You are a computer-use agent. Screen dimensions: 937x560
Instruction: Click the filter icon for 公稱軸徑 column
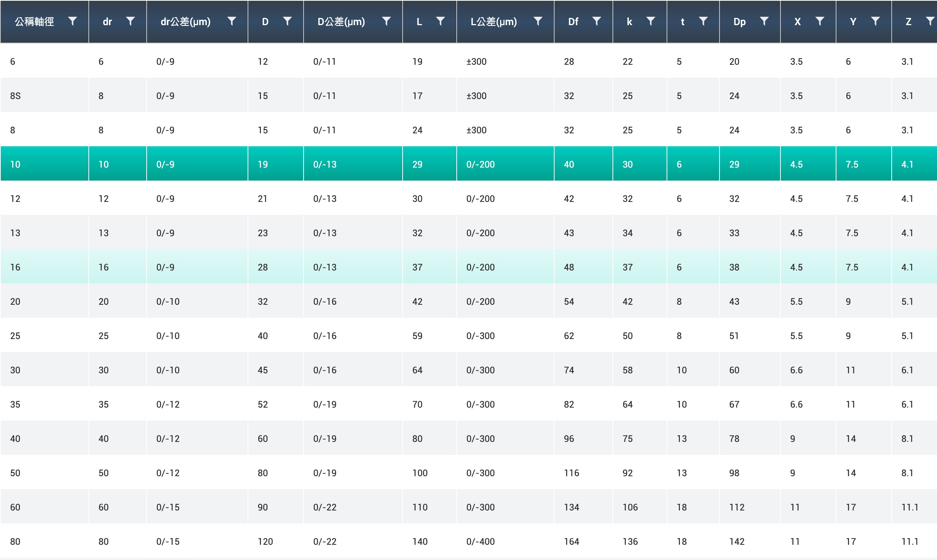point(72,21)
